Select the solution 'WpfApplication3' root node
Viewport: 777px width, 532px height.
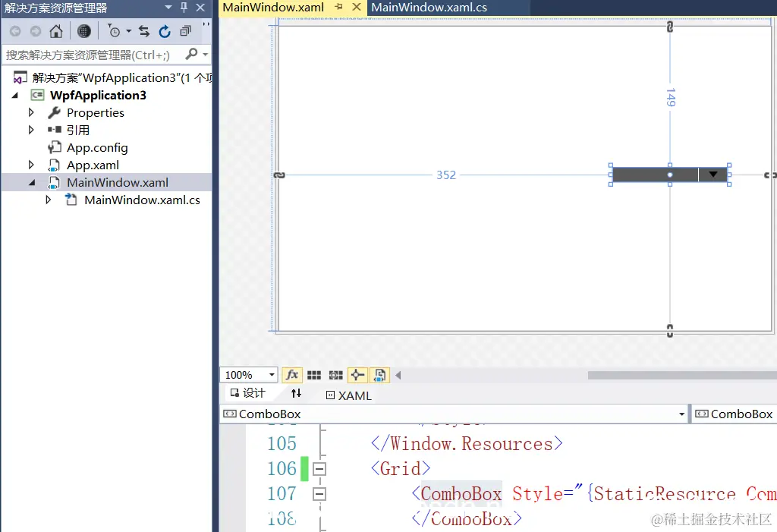coord(122,78)
